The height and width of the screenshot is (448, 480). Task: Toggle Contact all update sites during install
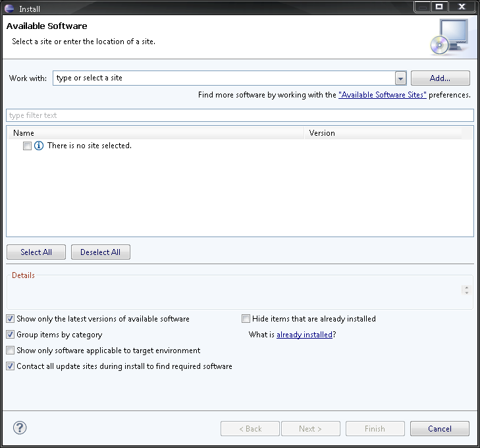click(10, 366)
